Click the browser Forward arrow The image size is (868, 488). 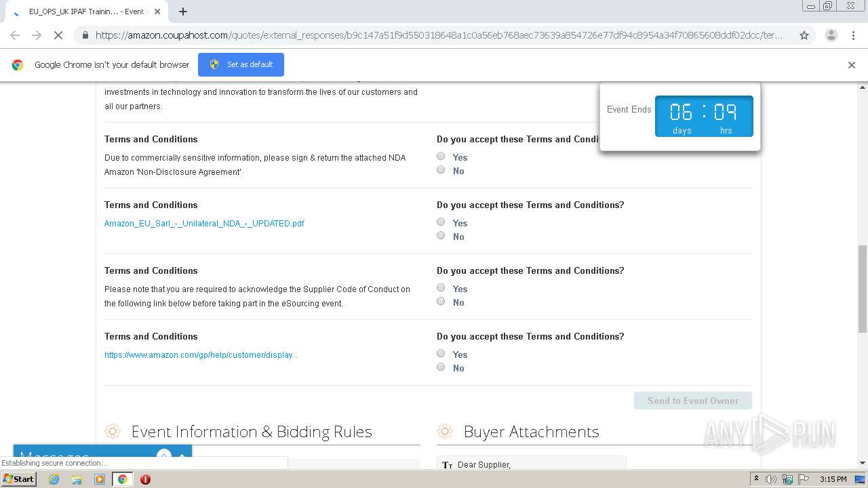37,35
